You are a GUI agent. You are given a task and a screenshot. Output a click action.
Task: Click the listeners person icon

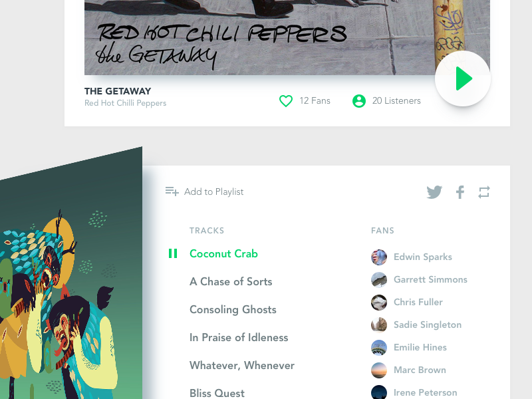click(x=359, y=101)
